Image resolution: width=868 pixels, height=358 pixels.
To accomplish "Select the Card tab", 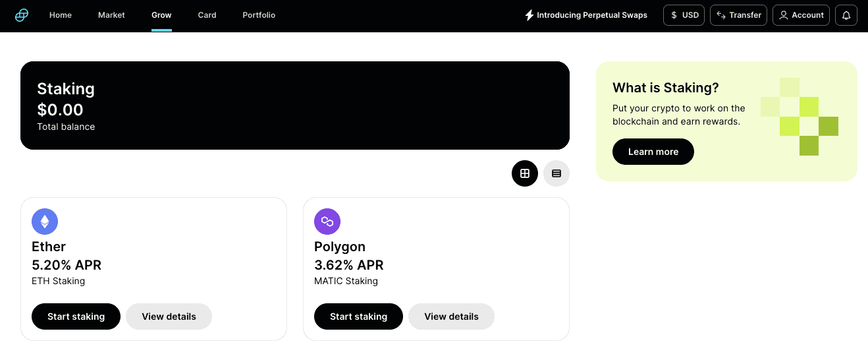I will tap(207, 15).
